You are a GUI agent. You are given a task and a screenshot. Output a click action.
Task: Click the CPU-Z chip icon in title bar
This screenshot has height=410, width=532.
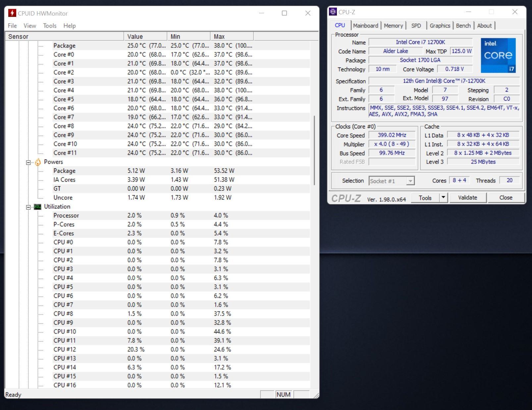coord(333,12)
